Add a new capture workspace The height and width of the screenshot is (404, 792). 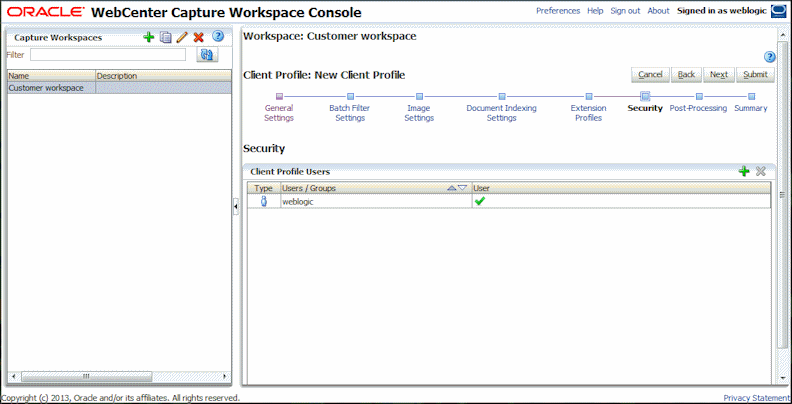(148, 37)
